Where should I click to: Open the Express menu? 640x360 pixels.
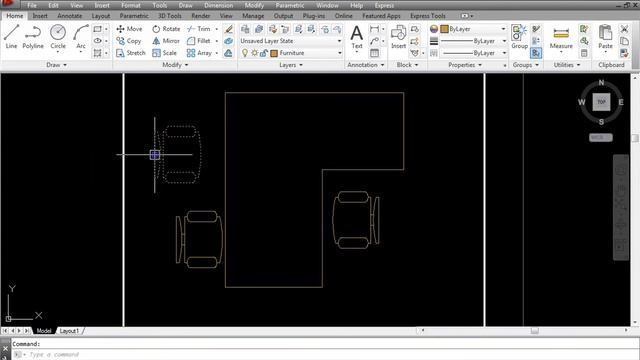click(384, 5)
